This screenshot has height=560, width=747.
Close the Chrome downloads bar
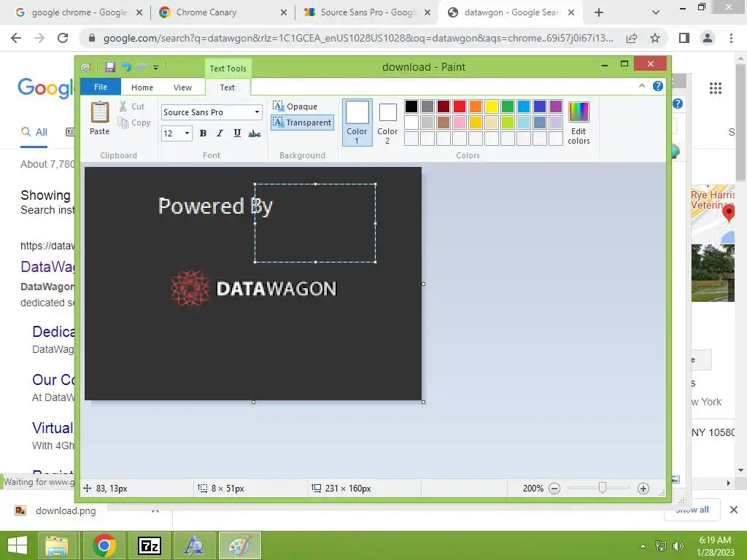coord(734,510)
